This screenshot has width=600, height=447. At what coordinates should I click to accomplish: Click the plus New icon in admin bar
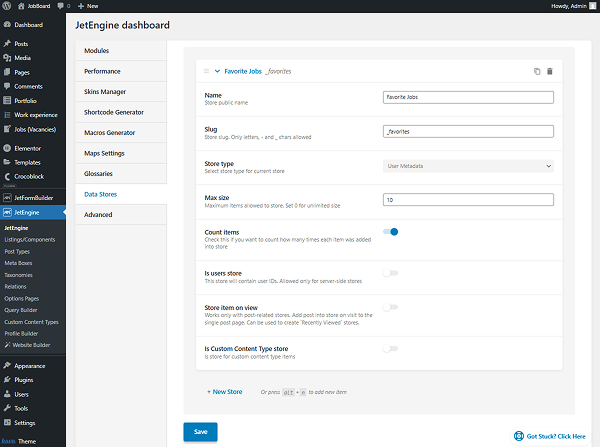click(81, 6)
